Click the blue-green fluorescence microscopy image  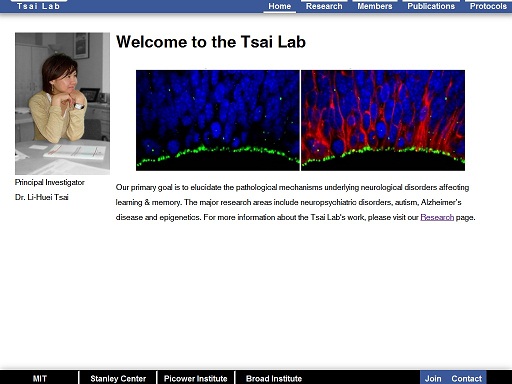pyautogui.click(x=218, y=120)
